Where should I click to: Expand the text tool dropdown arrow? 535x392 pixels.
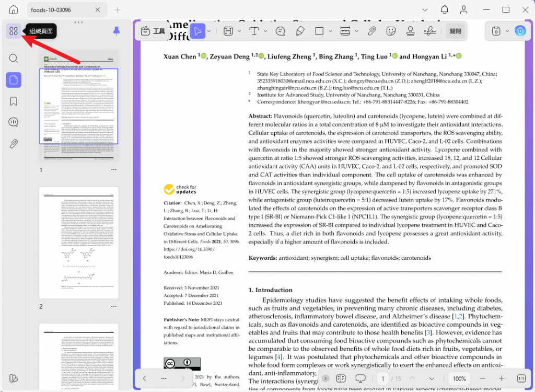265,31
